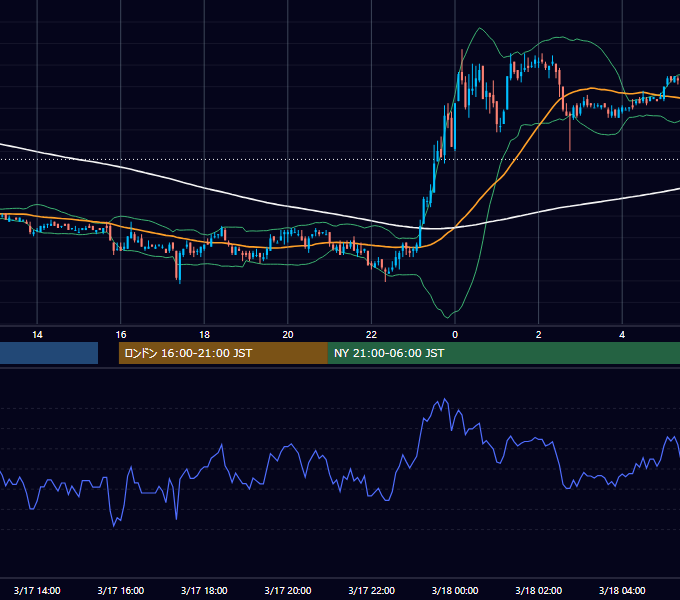Click the hour label 18 on price chart axis
The height and width of the screenshot is (600, 680).
(x=204, y=335)
